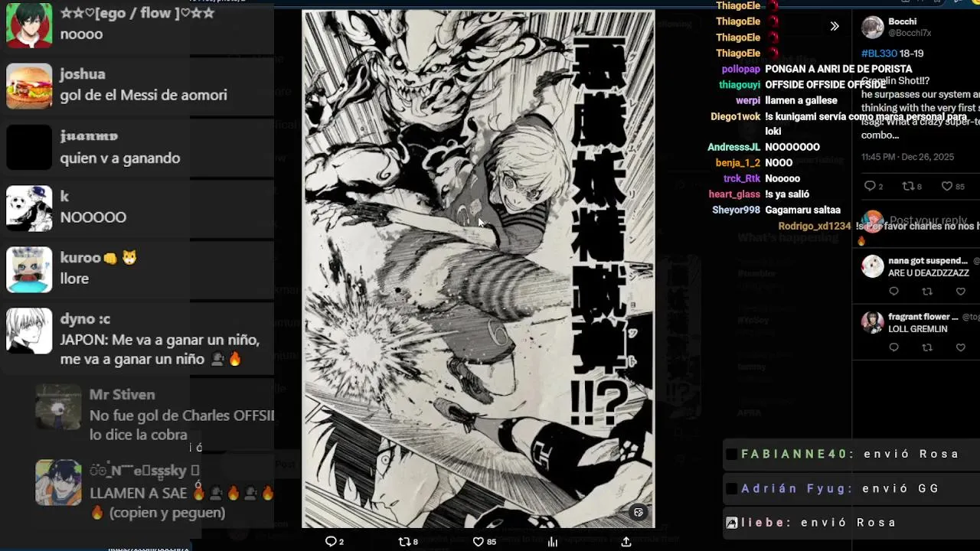The height and width of the screenshot is (551, 980).
Task: Click the reply icon under Bocchi's tweet text
Action: click(869, 186)
